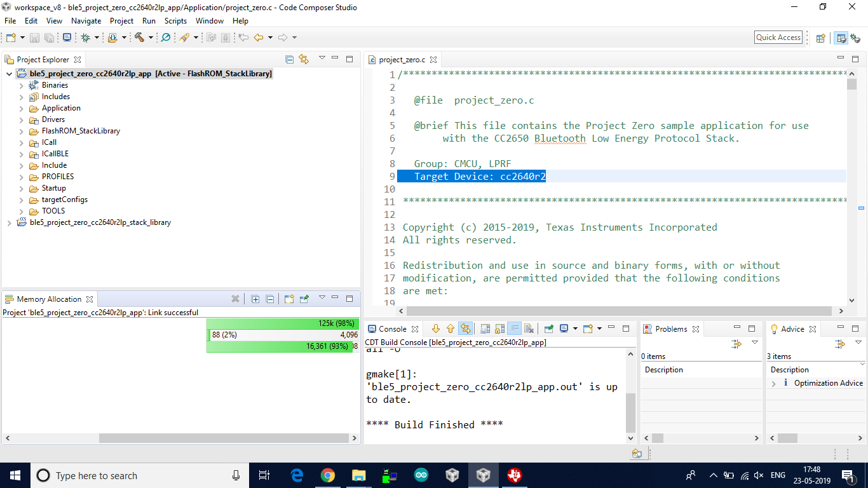The image size is (868, 488).
Task: Select the PROFILES folder
Action: coord(58,177)
